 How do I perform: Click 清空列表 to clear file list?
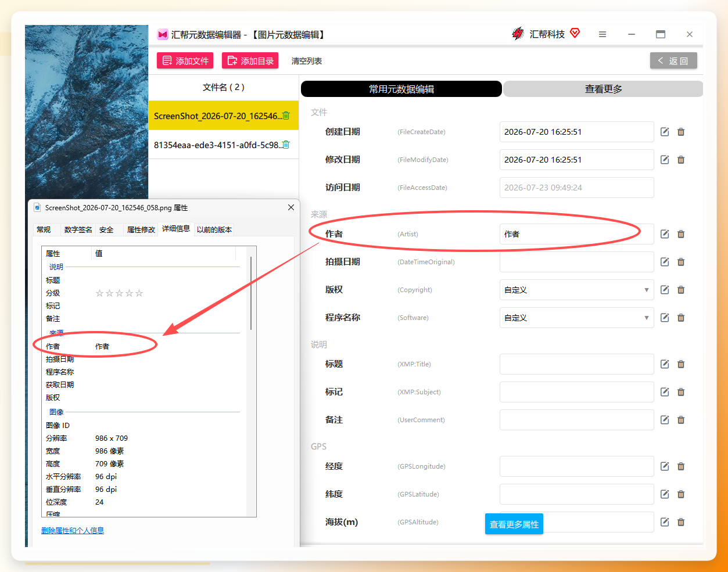(307, 61)
